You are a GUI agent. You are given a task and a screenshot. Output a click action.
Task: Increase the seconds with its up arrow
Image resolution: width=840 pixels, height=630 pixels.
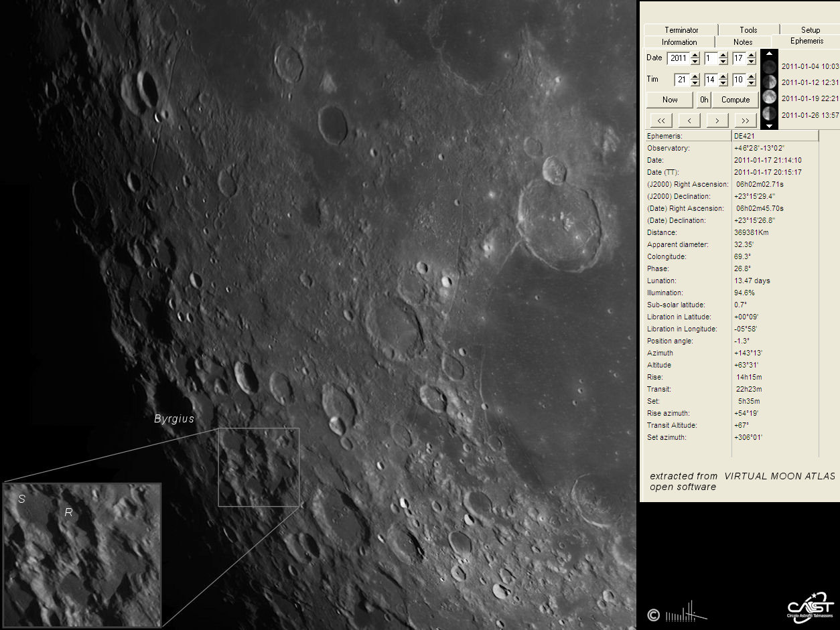coord(751,77)
